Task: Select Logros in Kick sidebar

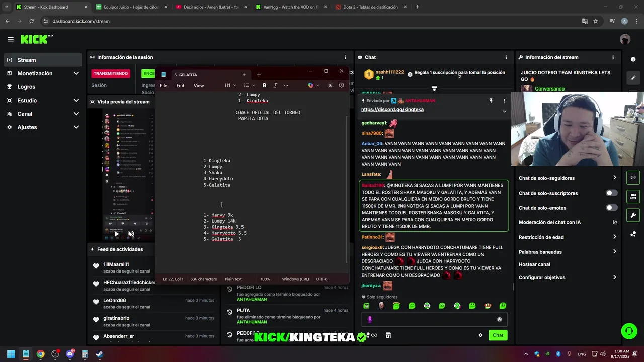Action: coord(42,87)
